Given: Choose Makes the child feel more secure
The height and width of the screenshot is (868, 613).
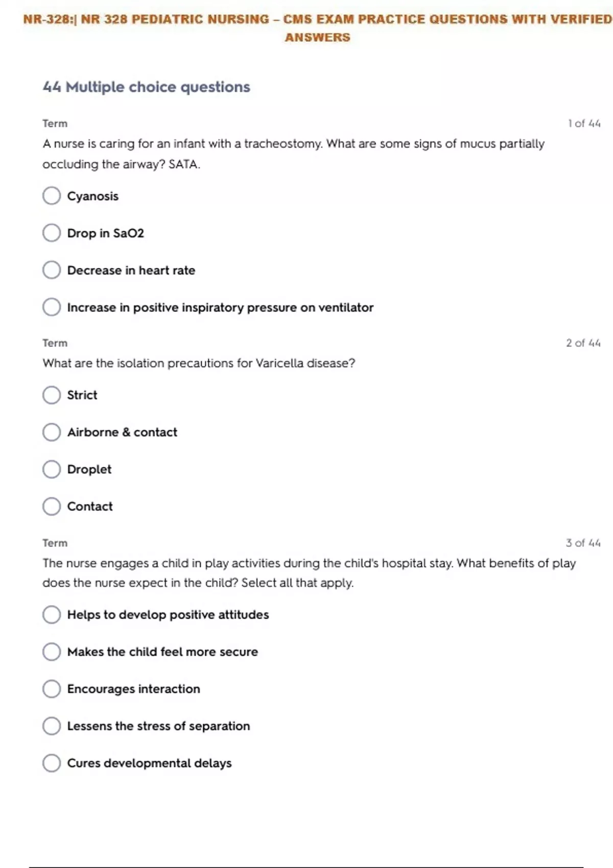Looking at the screenshot, I should (52, 652).
